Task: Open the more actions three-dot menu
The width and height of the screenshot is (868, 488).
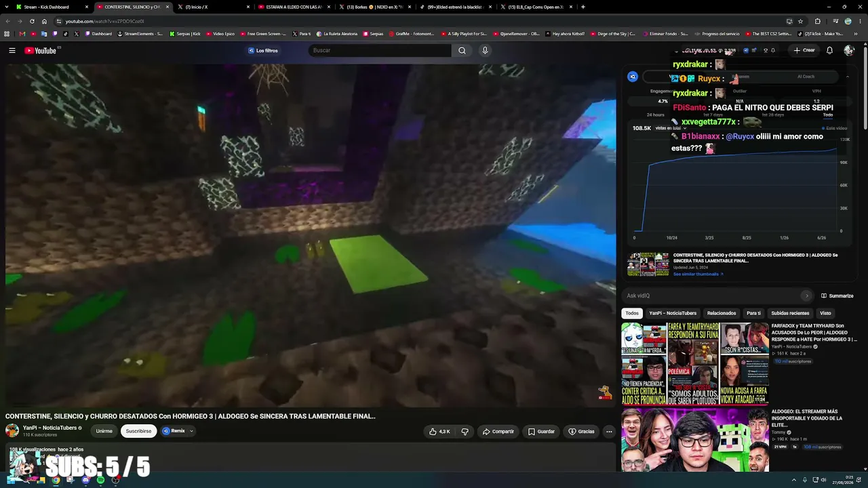Action: click(x=609, y=431)
